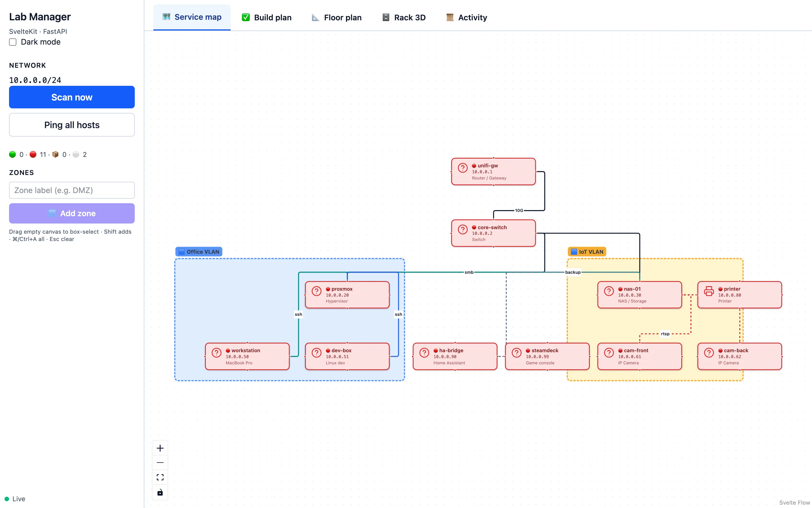Viewport: 812px width, 508px height.
Task: Open the Activity tab
Action: click(x=466, y=17)
